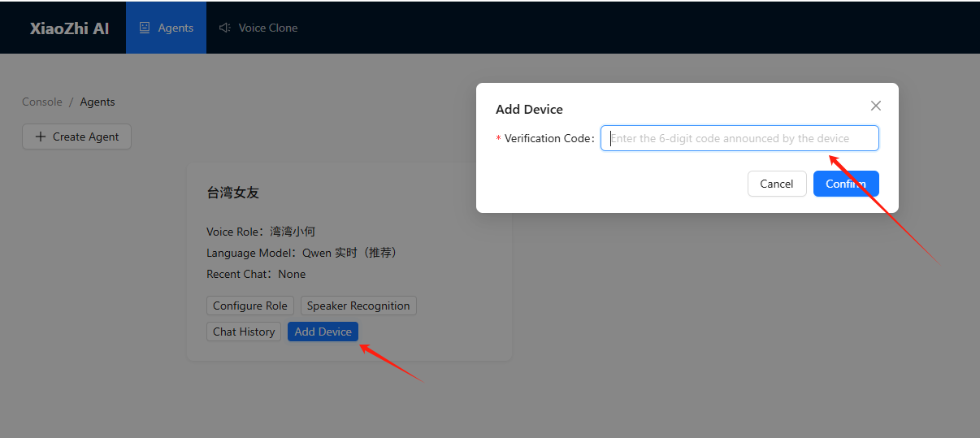980x438 pixels.
Task: Click the robot icon in Agents tab
Action: point(145,28)
